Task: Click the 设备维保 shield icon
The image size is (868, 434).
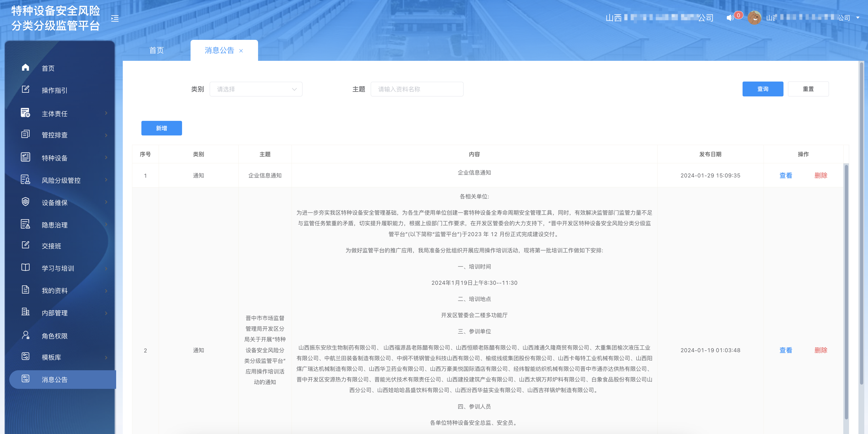Action: coord(25,202)
